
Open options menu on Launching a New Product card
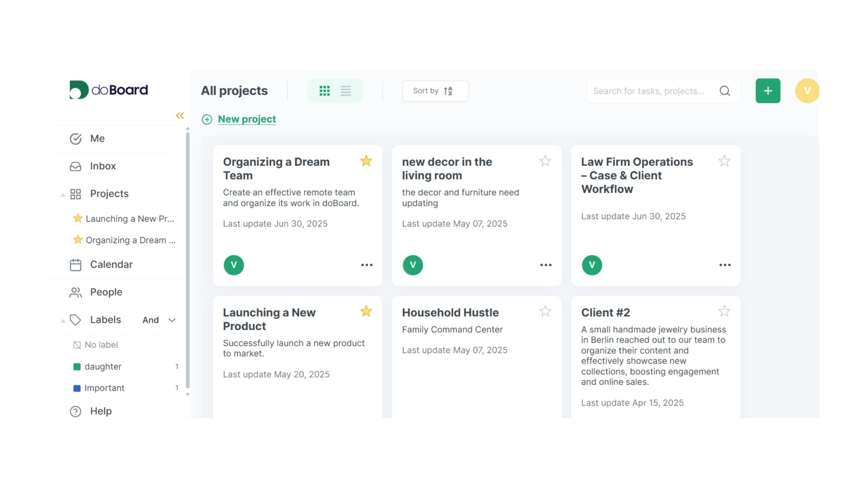pos(367,415)
